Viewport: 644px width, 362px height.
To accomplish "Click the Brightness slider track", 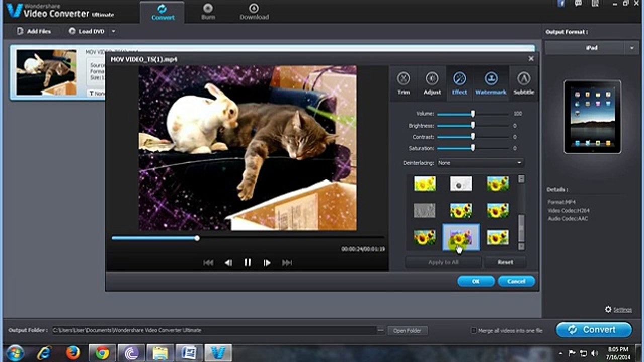I will pyautogui.click(x=473, y=125).
